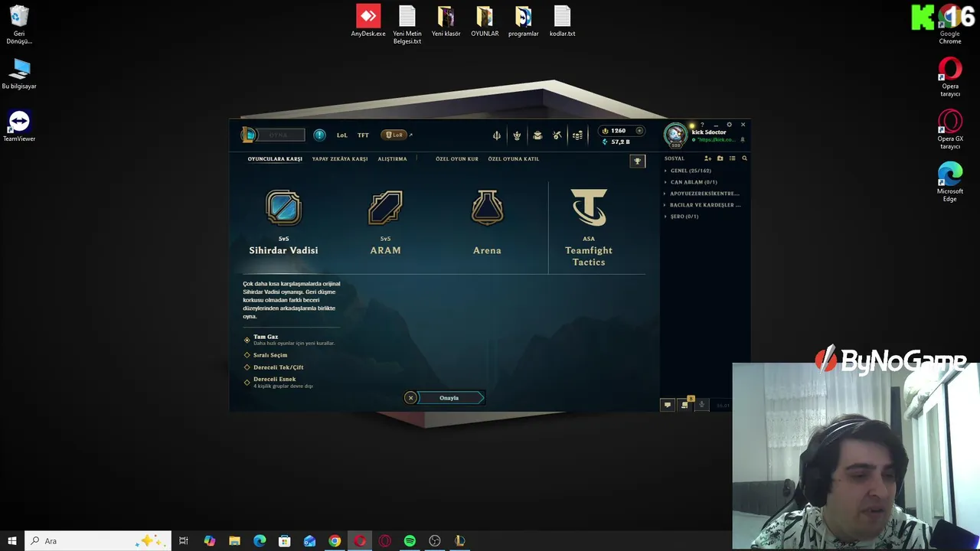The image size is (980, 551).
Task: Open kodlar.txt on the desktop
Action: coord(562,21)
